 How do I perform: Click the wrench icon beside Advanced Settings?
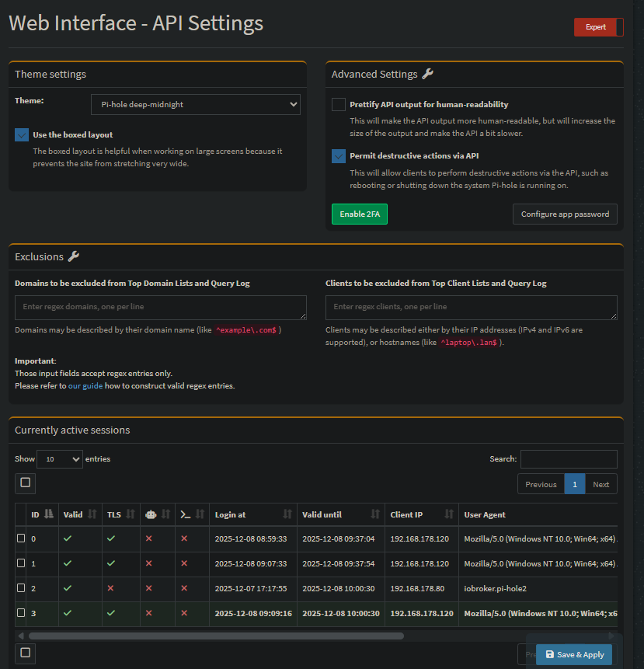point(427,75)
